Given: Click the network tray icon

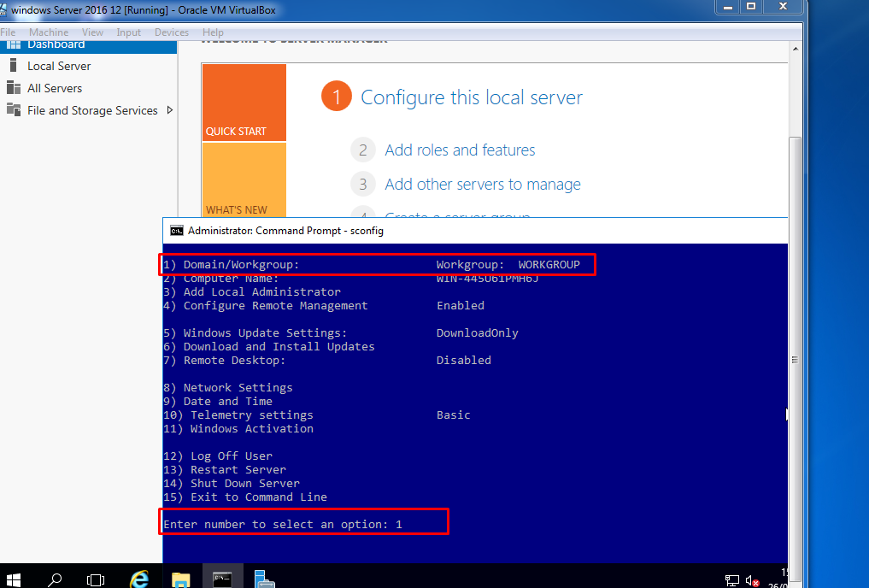Looking at the screenshot, I should point(731,581).
